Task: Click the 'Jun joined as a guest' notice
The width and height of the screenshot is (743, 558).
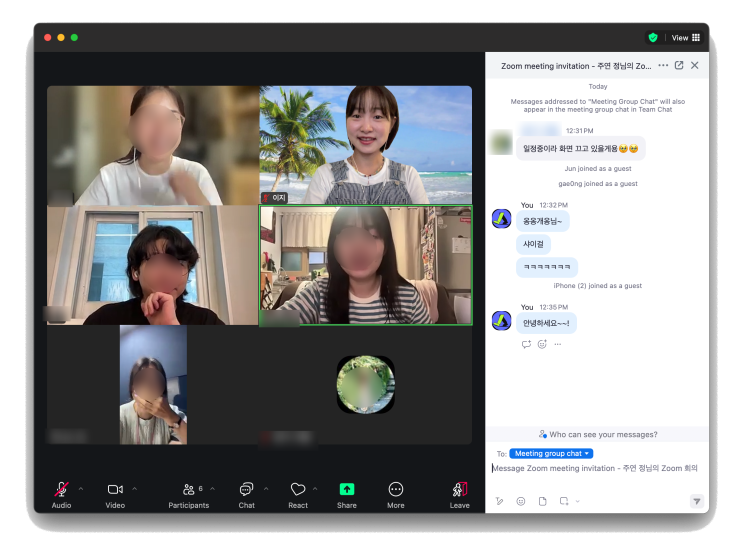Action: (x=598, y=169)
